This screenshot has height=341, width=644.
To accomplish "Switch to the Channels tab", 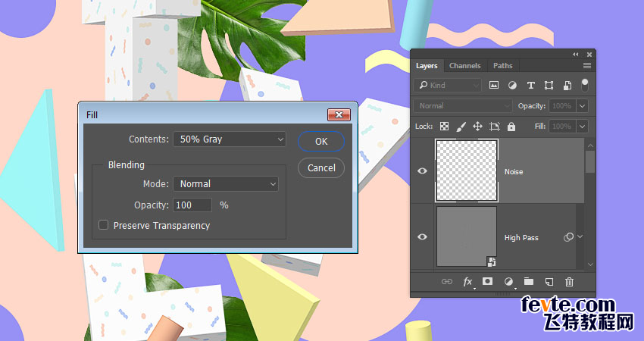I will pyautogui.click(x=465, y=66).
